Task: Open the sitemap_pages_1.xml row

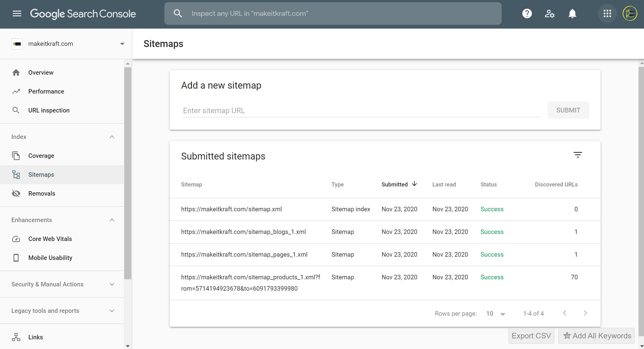Action: pos(385,255)
